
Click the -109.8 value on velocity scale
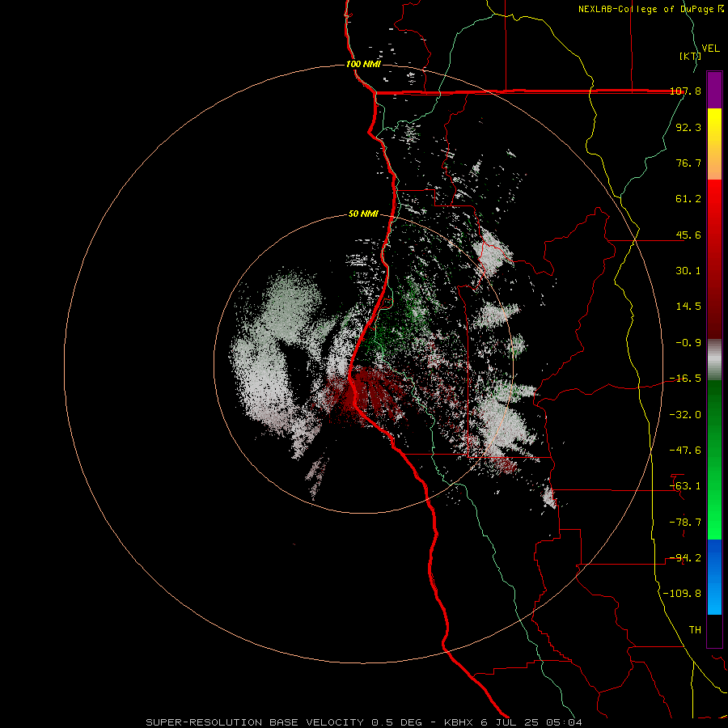(x=682, y=594)
